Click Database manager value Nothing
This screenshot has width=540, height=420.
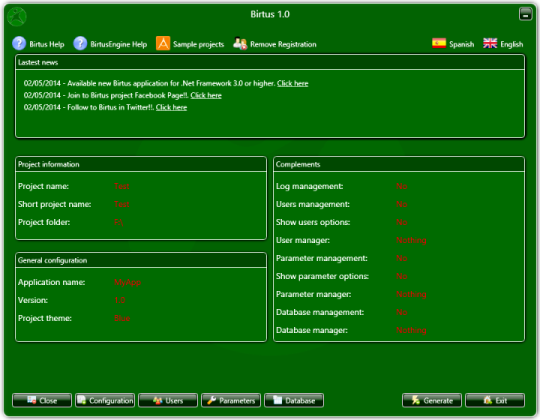[411, 330]
